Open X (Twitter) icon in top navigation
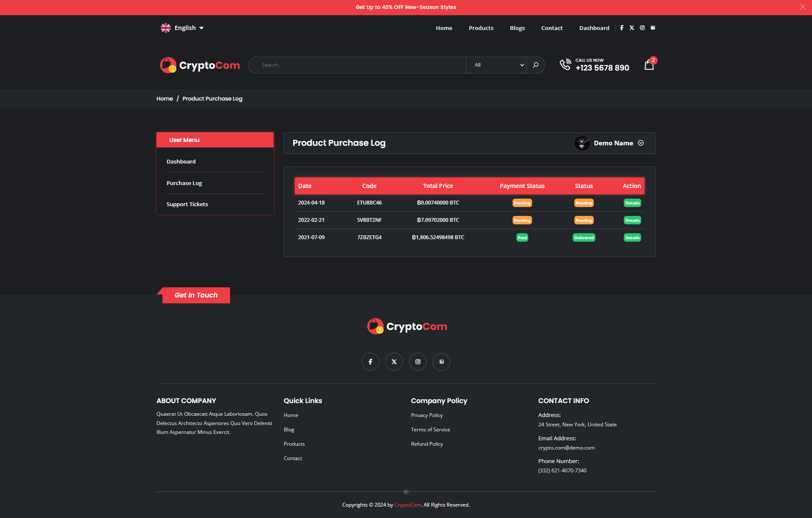This screenshot has height=518, width=812. tap(632, 28)
